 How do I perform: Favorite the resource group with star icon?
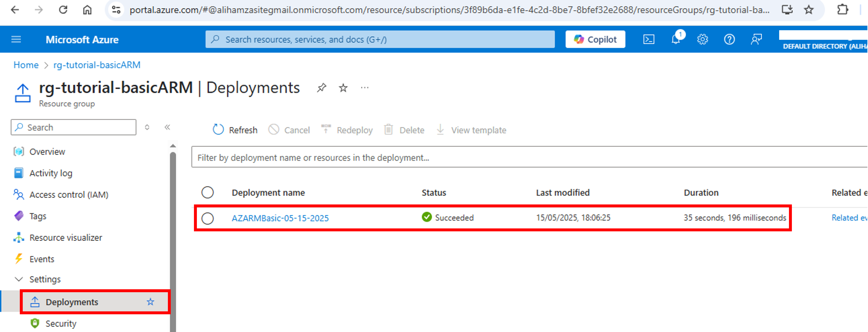343,88
